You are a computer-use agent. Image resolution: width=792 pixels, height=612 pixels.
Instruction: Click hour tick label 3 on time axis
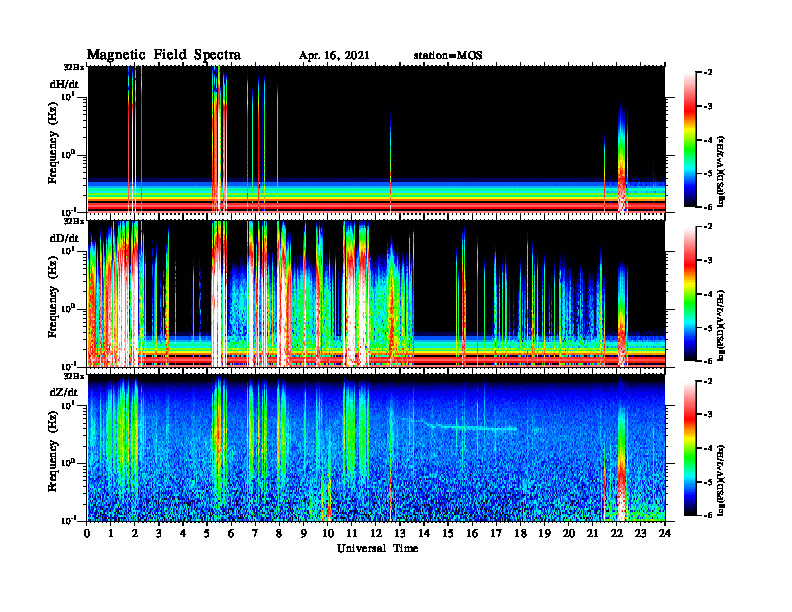(x=159, y=533)
